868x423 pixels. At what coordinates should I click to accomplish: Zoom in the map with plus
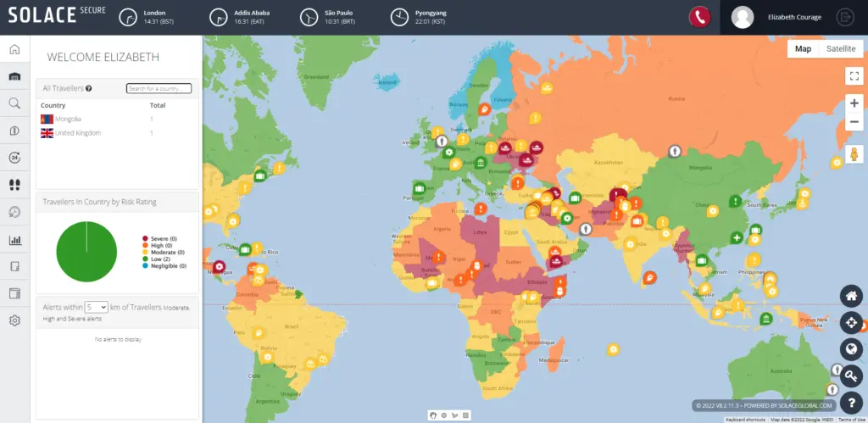(854, 103)
